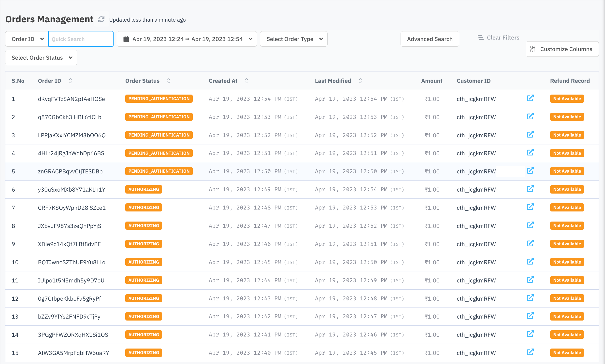
Task: Sort by Created At column arrows
Action: click(x=246, y=81)
